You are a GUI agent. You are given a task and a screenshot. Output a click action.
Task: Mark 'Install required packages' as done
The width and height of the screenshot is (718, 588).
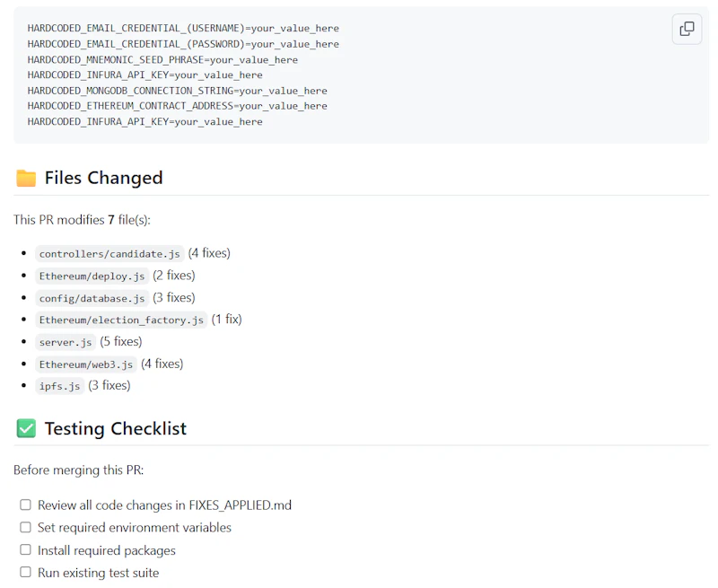(26, 549)
